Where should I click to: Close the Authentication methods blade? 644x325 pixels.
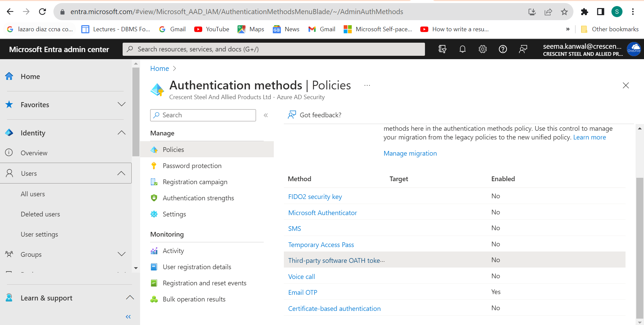pyautogui.click(x=626, y=85)
